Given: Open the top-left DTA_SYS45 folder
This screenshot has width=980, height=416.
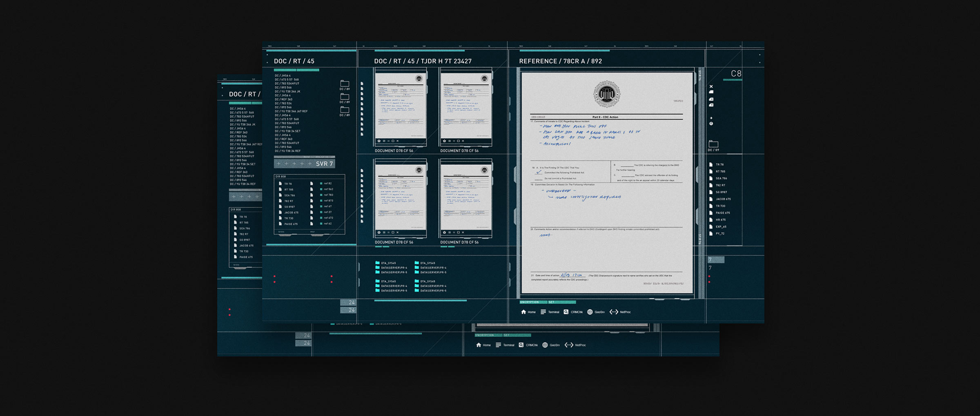Looking at the screenshot, I should [385, 263].
